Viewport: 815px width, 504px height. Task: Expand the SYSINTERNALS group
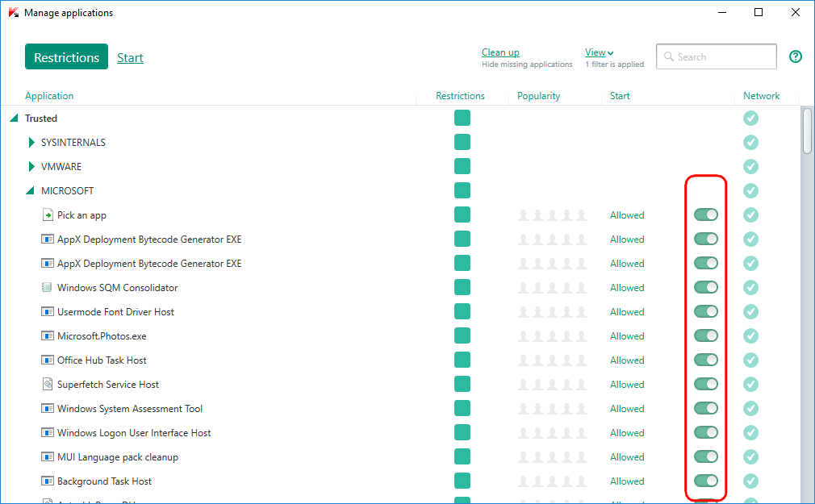pos(31,143)
